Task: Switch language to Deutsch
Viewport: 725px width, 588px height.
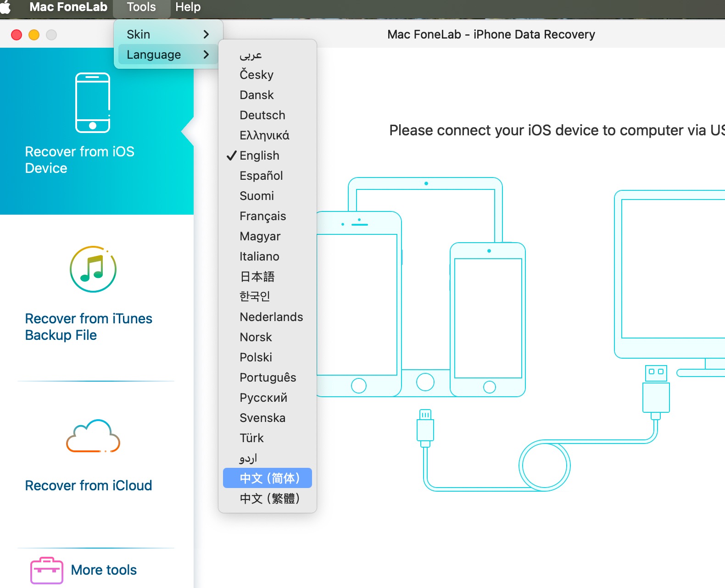Action: tap(262, 115)
